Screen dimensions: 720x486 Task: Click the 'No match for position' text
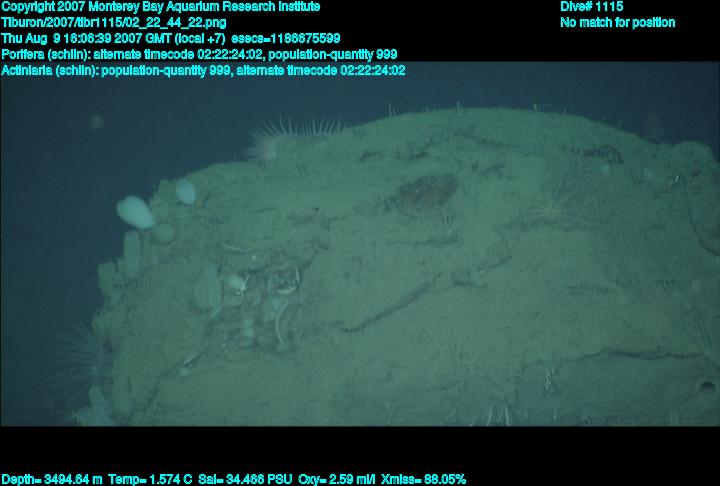618,23
